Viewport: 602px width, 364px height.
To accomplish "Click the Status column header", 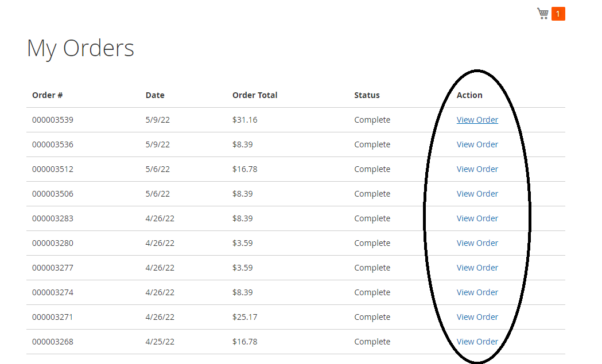I will 367,95.
